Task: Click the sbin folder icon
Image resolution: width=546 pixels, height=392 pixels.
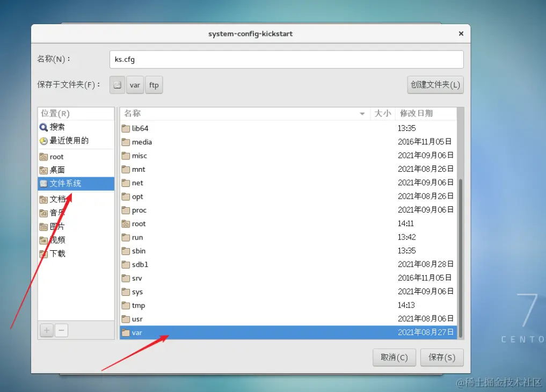Action: [x=126, y=251]
